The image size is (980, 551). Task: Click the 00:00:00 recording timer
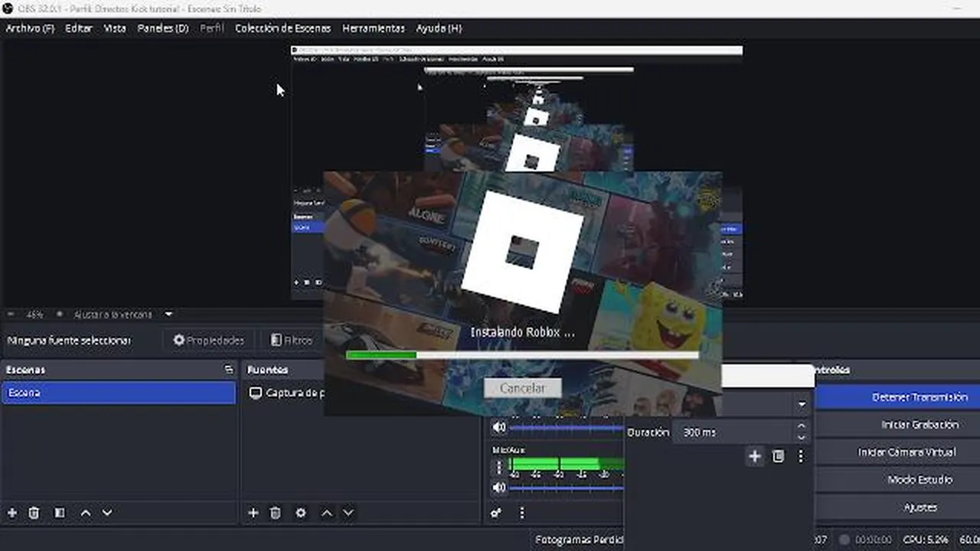click(873, 540)
